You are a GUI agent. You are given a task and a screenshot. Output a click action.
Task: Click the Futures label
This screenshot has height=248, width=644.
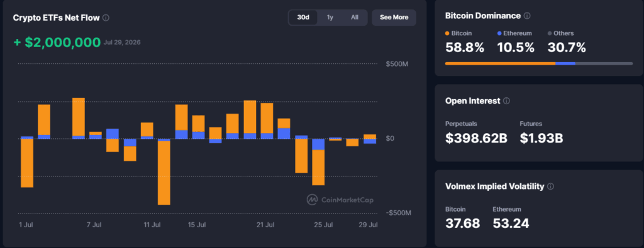tap(531, 124)
